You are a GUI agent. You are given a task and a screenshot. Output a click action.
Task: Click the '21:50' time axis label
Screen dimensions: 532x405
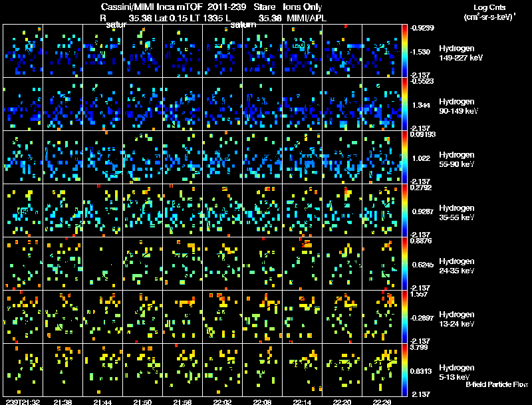pyautogui.click(x=142, y=402)
